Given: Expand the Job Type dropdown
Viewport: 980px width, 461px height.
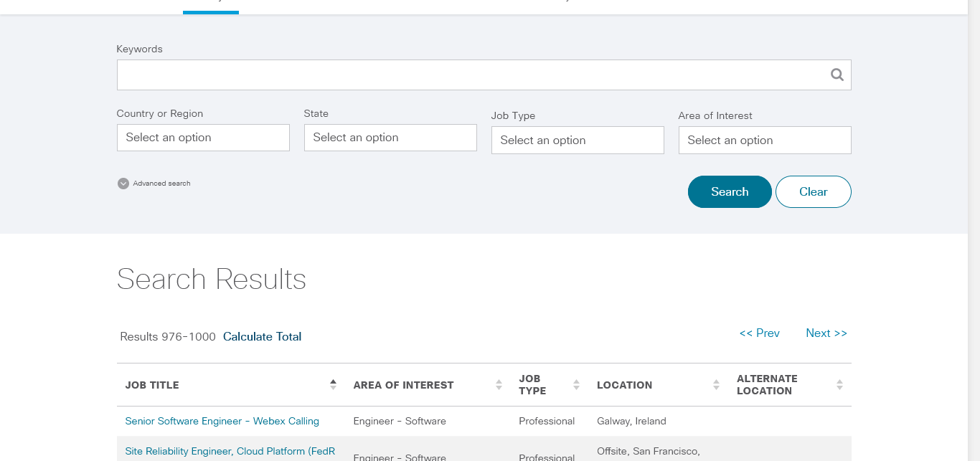Looking at the screenshot, I should coord(578,141).
